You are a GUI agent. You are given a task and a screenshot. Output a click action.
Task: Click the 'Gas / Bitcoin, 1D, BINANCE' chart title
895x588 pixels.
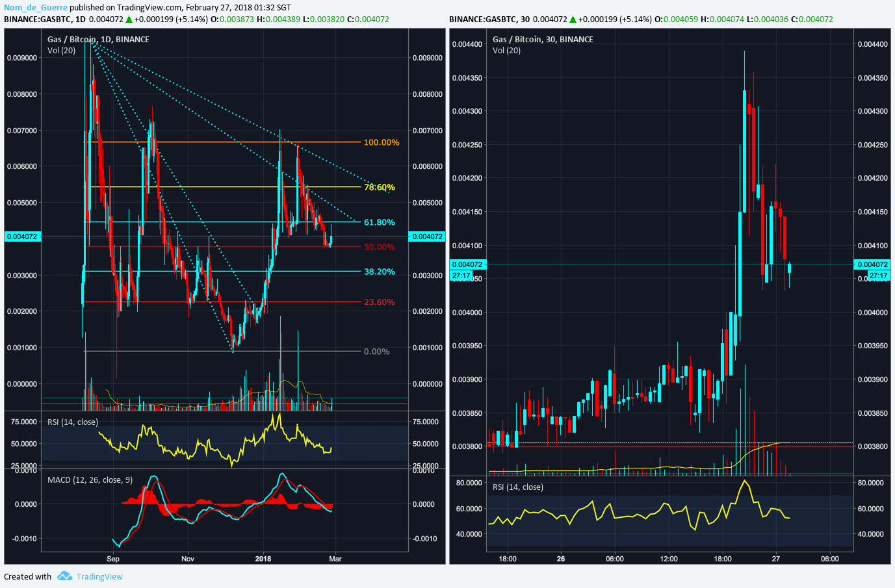click(x=98, y=40)
